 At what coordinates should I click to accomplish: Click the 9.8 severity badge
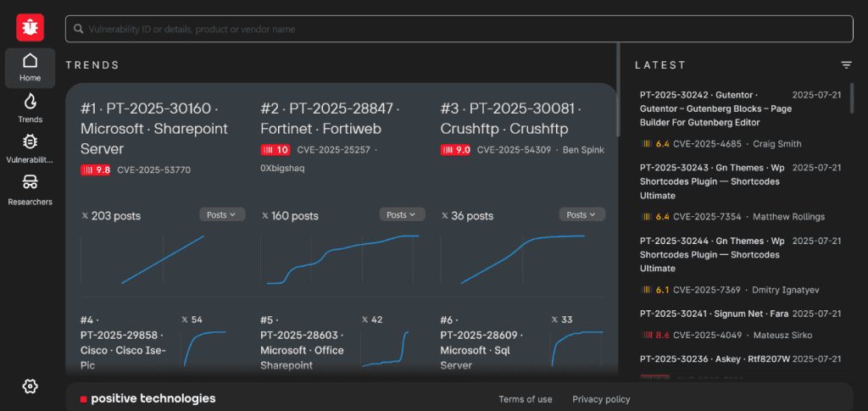click(x=96, y=170)
